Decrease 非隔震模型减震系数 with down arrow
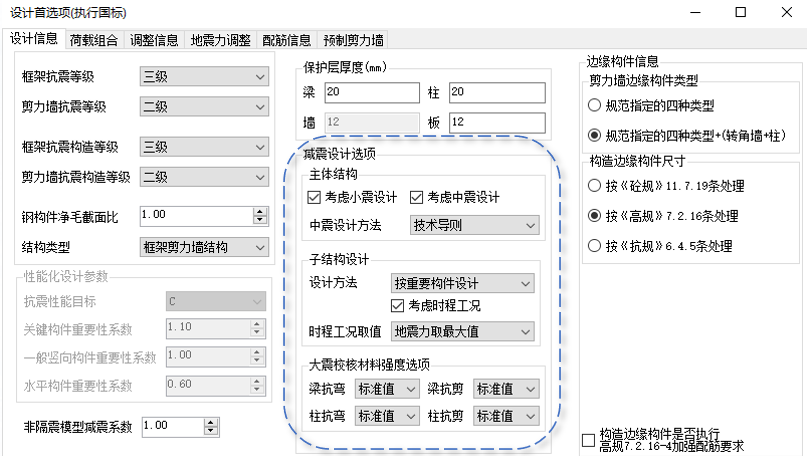 click(210, 431)
